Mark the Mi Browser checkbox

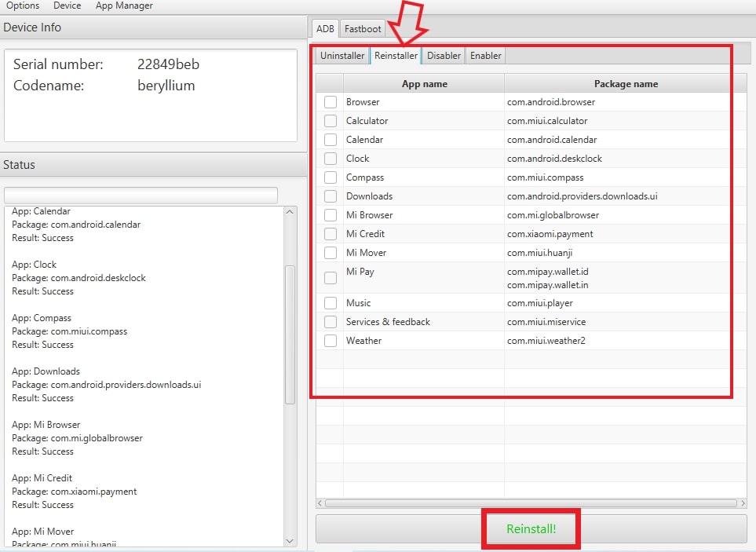(331, 215)
